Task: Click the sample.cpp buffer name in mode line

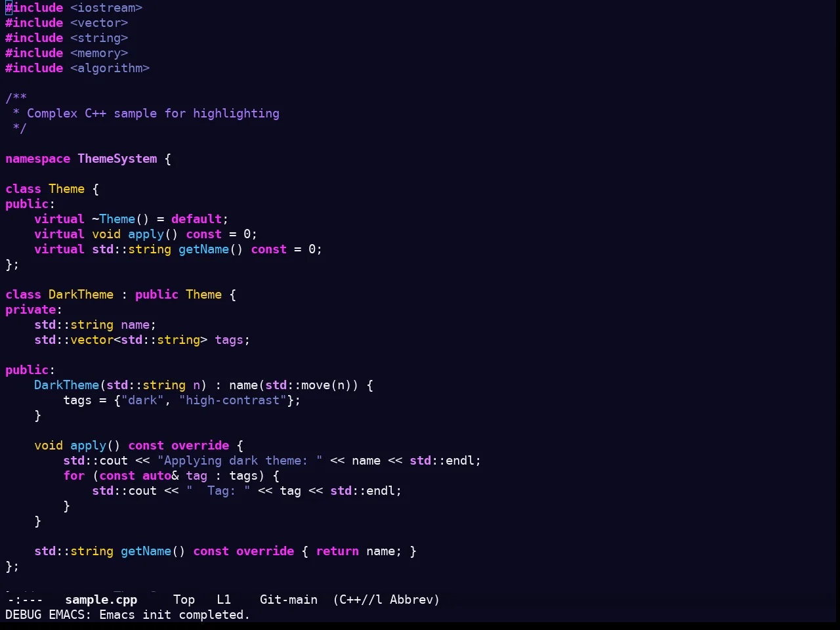Action: tap(101, 600)
